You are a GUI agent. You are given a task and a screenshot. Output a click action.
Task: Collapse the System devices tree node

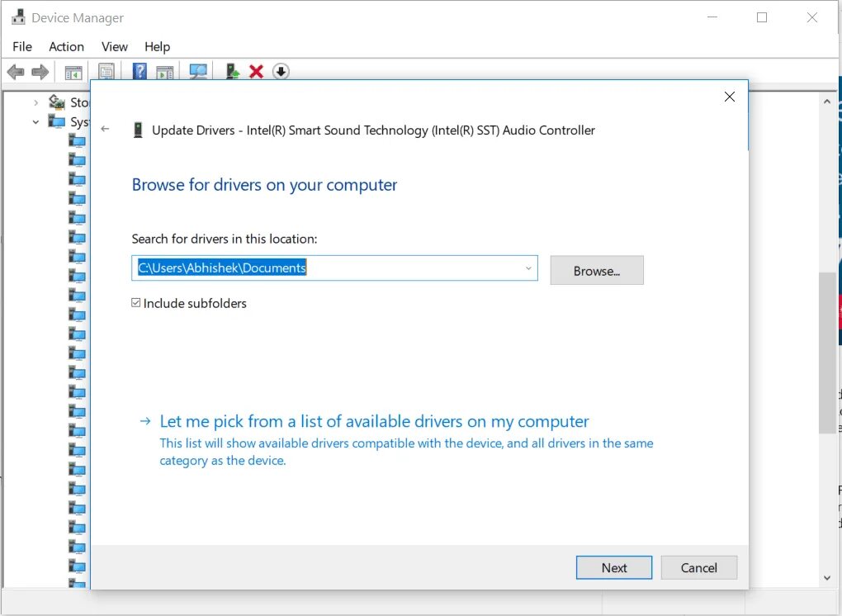35,122
